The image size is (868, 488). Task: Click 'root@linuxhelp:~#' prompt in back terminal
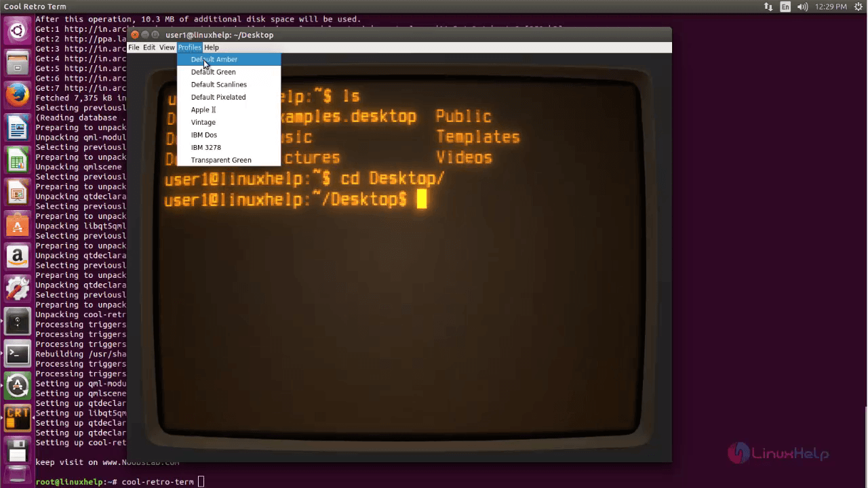(76, 482)
